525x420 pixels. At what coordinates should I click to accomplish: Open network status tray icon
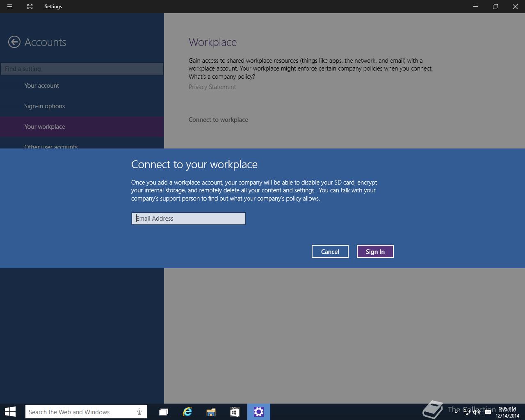coord(467,412)
